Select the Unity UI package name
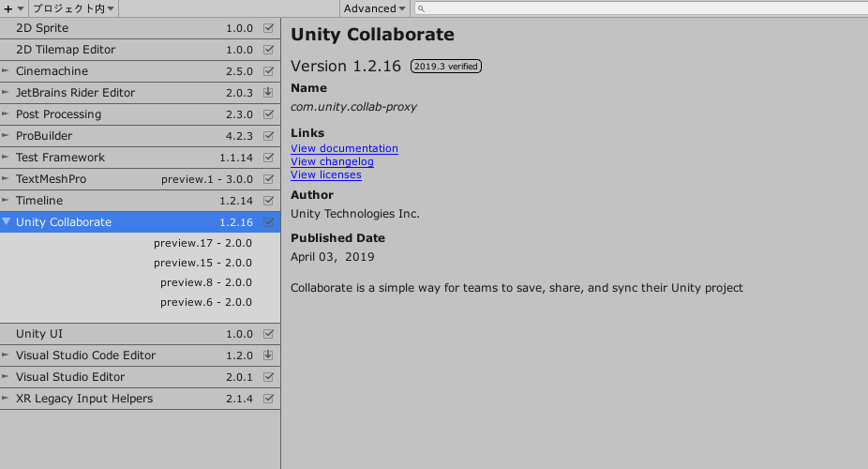 [38, 335]
